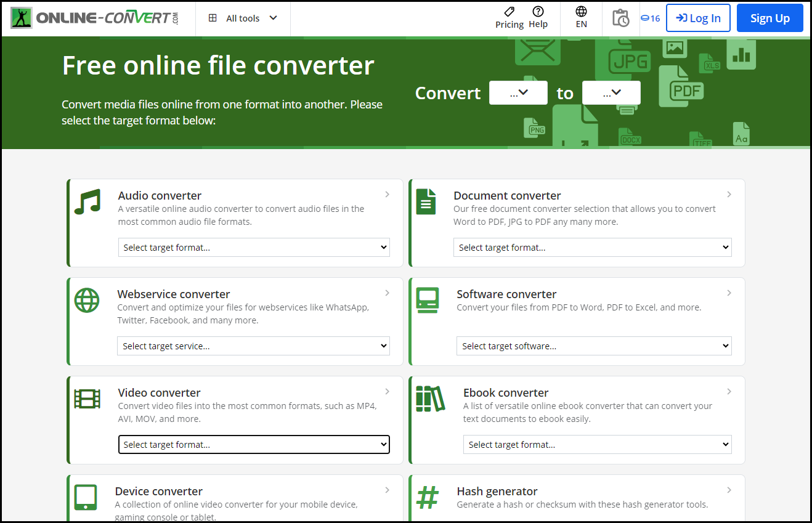Click the language globe icon
812x523 pixels.
pos(581,12)
